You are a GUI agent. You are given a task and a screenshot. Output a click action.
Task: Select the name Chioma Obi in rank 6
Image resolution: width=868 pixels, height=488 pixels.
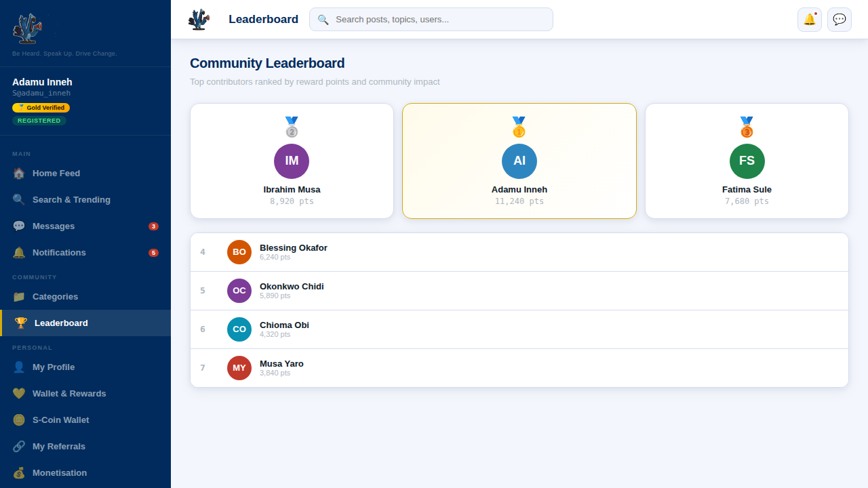pyautogui.click(x=284, y=325)
